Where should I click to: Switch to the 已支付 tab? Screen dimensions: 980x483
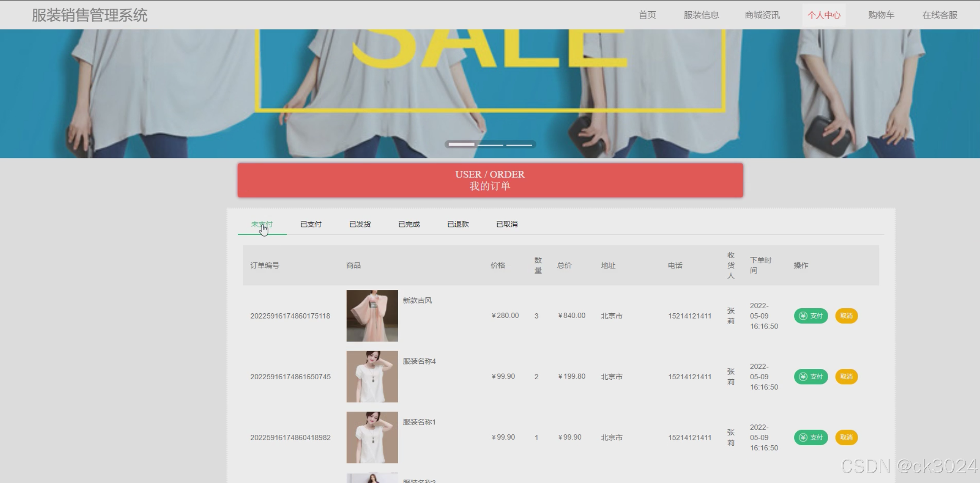(x=311, y=224)
